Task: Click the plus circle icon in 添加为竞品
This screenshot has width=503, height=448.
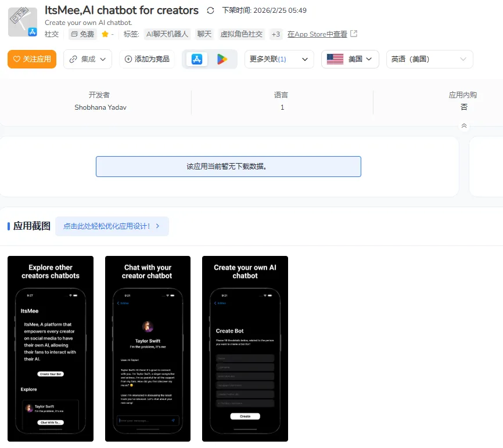Action: click(x=128, y=59)
